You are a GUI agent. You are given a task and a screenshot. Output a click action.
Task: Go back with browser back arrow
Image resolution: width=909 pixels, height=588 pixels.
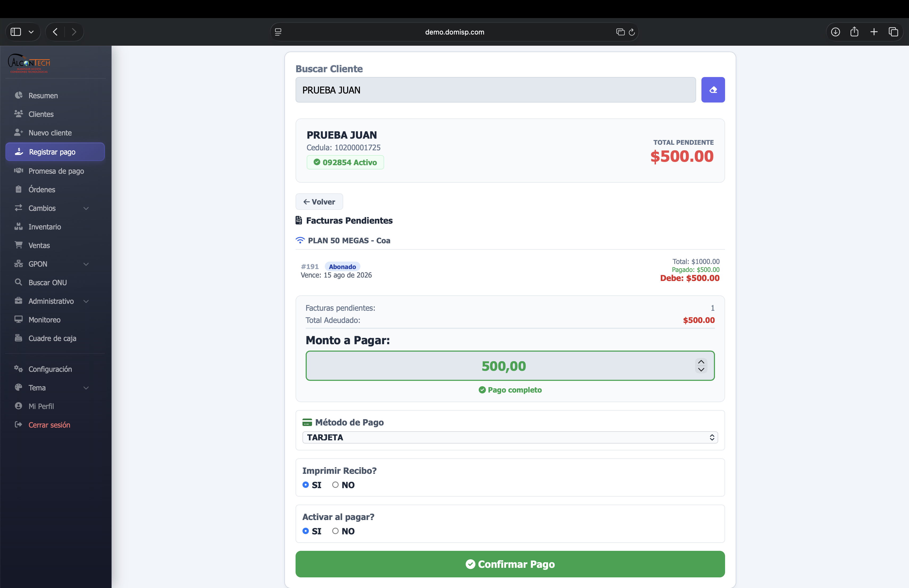coord(55,32)
